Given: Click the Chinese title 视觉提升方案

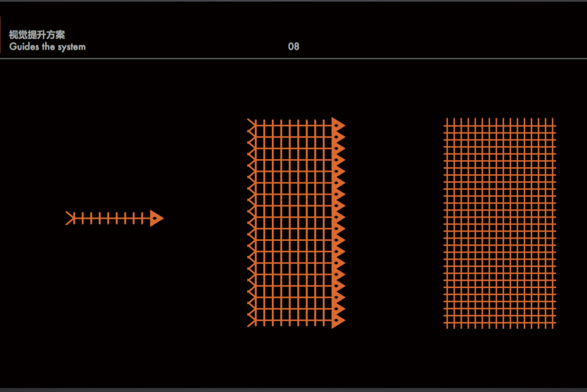Looking at the screenshot, I should (37, 35).
